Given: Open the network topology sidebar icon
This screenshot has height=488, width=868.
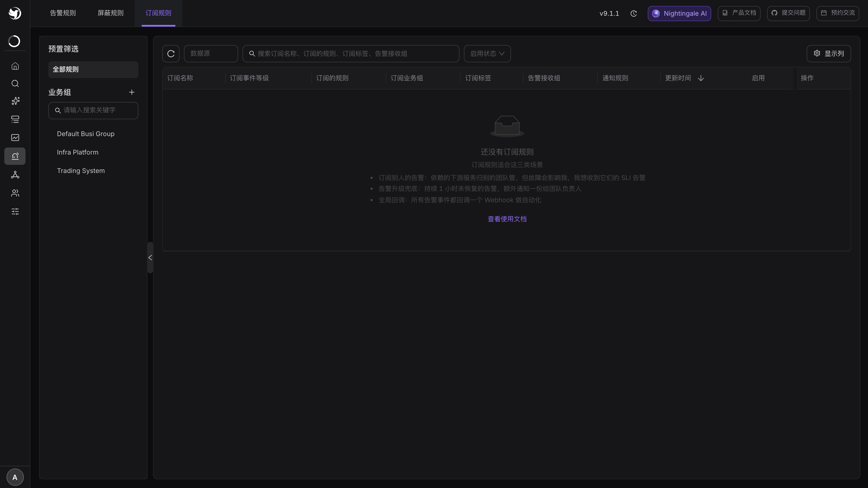Looking at the screenshot, I should [15, 174].
